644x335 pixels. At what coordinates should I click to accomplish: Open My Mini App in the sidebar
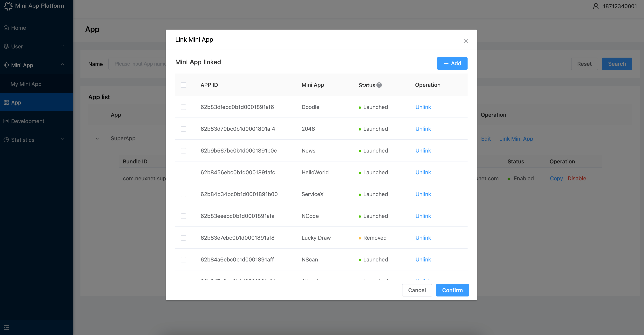coord(36,84)
